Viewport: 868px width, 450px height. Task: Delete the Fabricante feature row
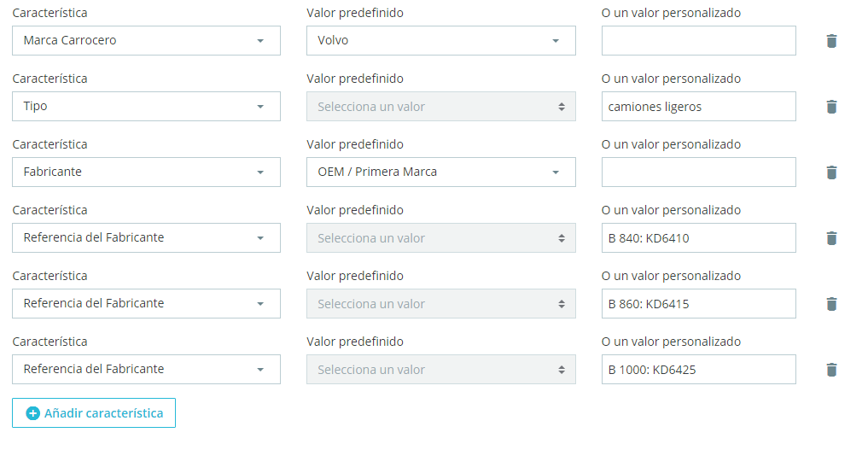(x=831, y=172)
